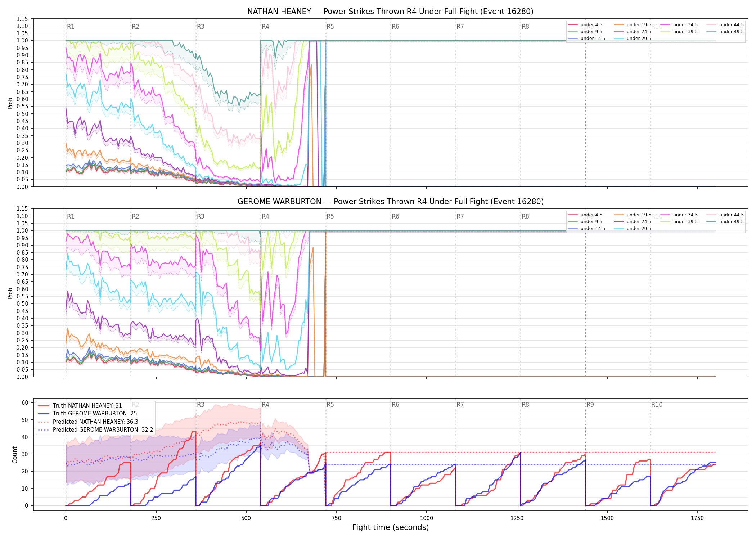Click the 'Count' y-axis label
Viewport: 756px width, 540px height.
point(15,455)
